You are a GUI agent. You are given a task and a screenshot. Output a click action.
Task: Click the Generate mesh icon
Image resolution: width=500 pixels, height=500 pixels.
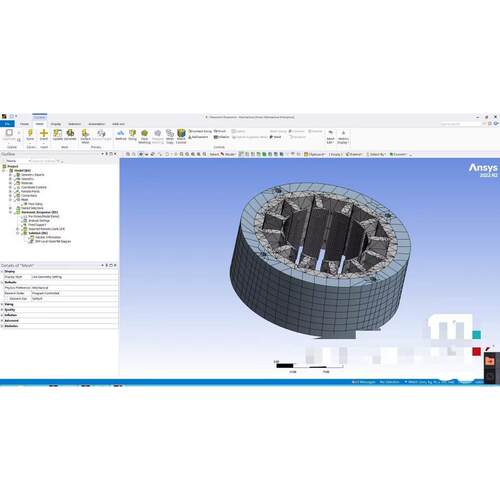pyautogui.click(x=70, y=133)
